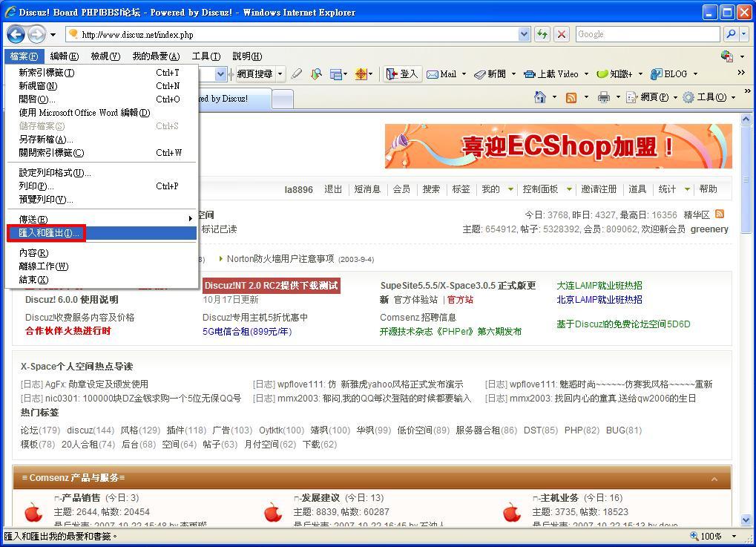The image size is (756, 547).
Task: Open the 我的最愛(A) menu
Action: tap(156, 56)
